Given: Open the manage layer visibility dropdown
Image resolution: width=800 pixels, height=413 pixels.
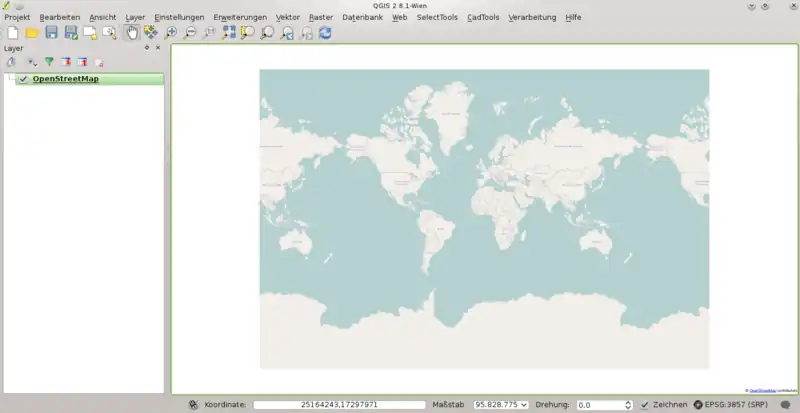Looking at the screenshot, I should coord(32,62).
